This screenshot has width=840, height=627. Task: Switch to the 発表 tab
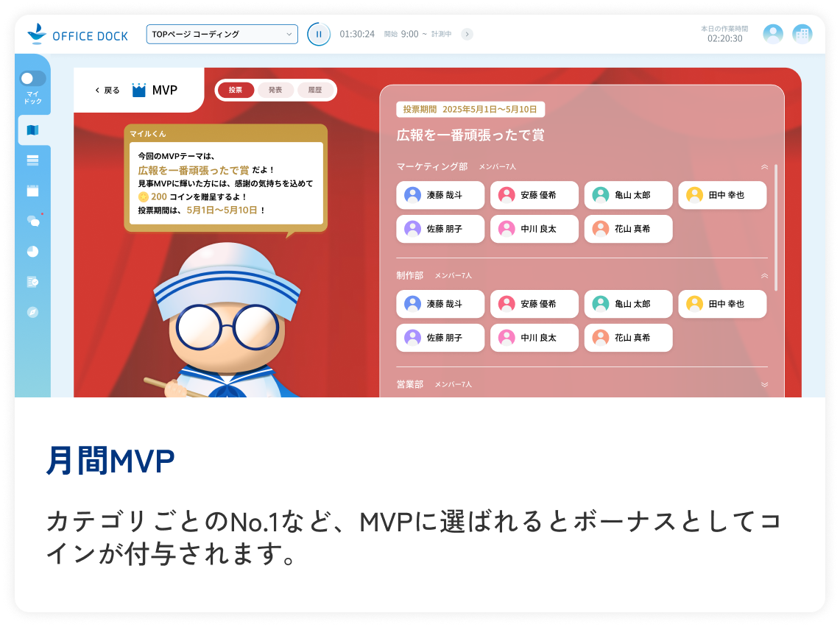(x=275, y=90)
